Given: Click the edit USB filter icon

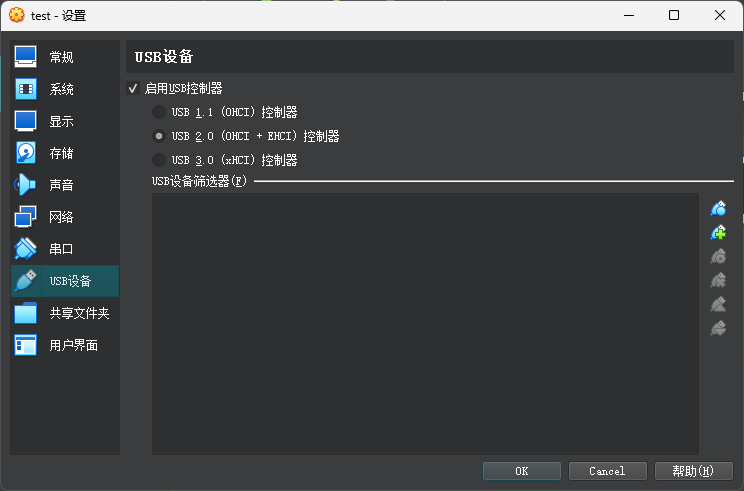Looking at the screenshot, I should 718,257.
